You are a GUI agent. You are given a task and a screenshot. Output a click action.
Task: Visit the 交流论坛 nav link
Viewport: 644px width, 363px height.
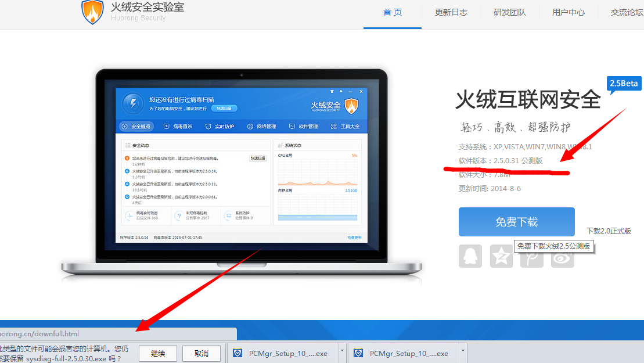[x=626, y=12]
